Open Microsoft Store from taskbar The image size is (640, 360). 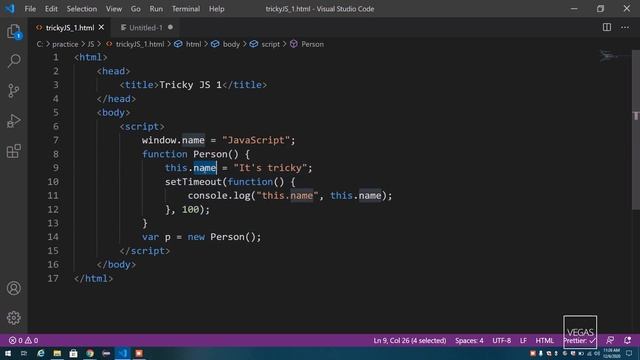73,353
